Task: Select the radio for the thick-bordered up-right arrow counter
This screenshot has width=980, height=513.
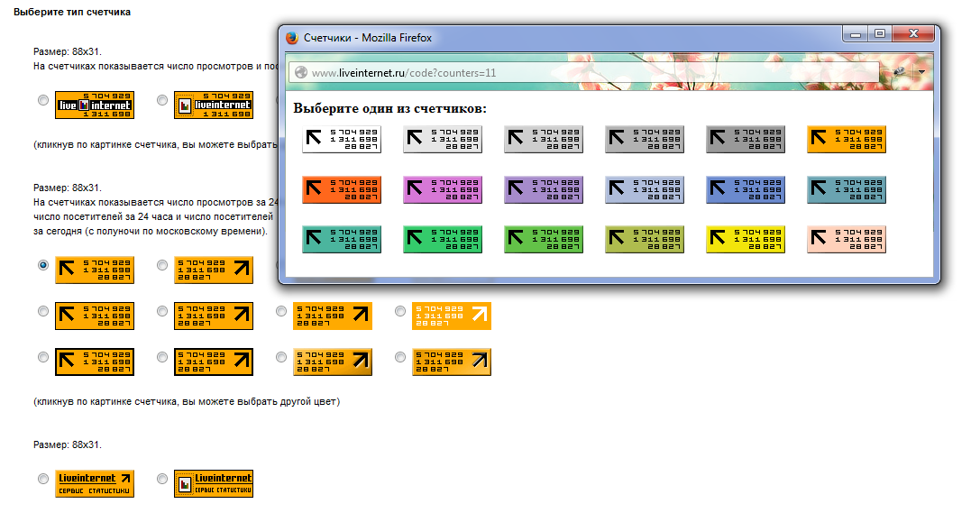Action: (x=162, y=357)
